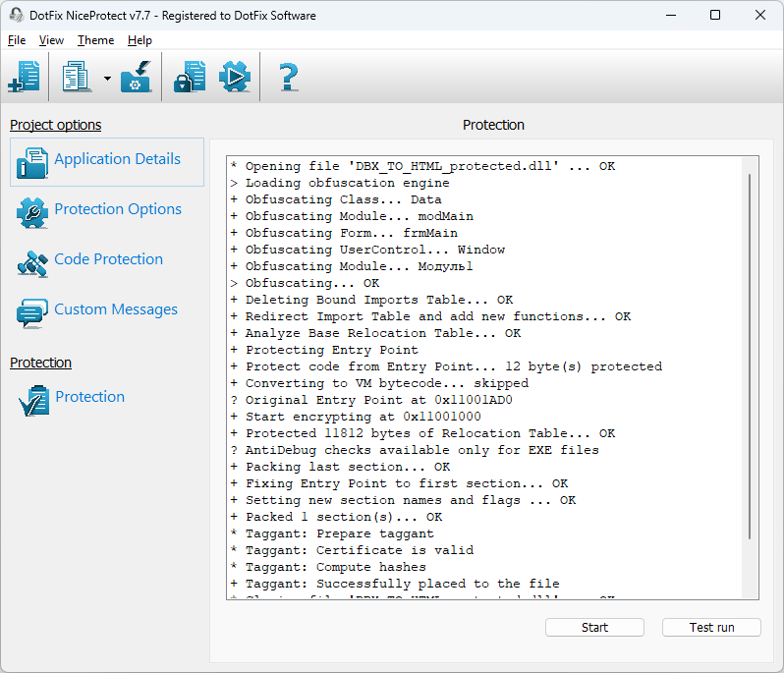Click the test run gear play icon
Screen dimensions: 784x673
(x=235, y=77)
